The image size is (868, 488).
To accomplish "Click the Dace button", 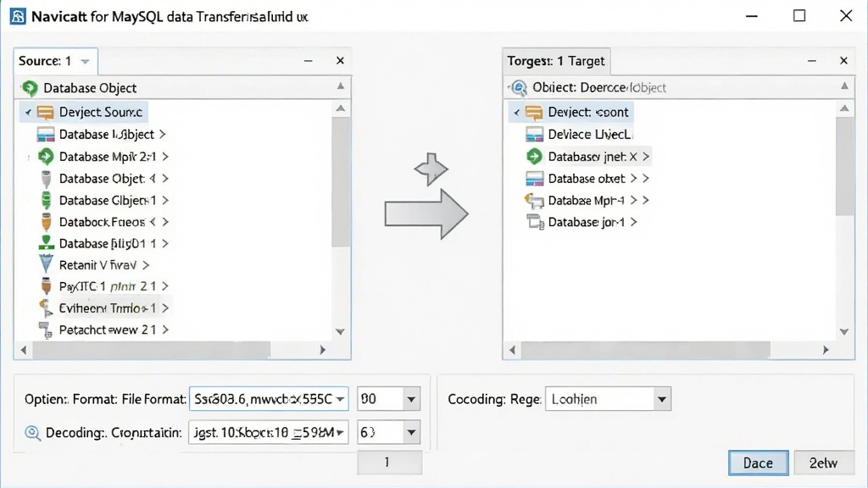I will coord(758,463).
